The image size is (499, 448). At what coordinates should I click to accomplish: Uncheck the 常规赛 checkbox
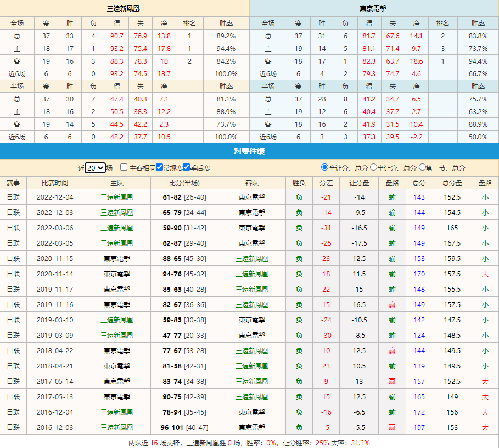tap(159, 167)
